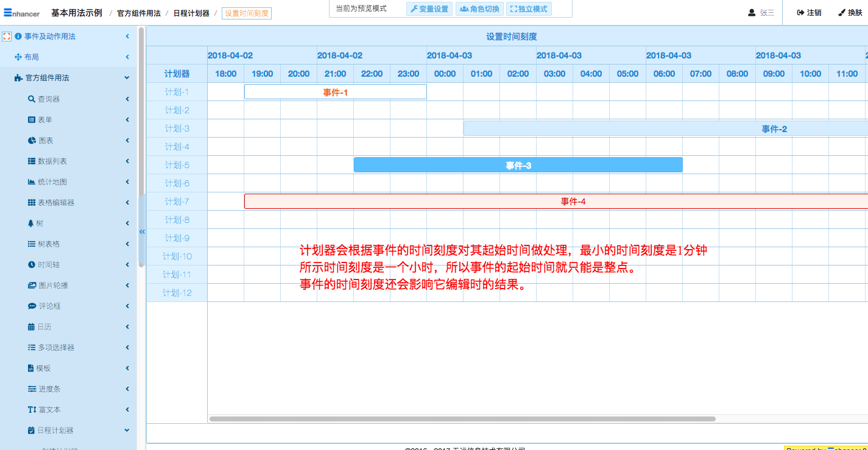Click the calendar icon beside 日历
868x450 pixels.
[x=32, y=327]
